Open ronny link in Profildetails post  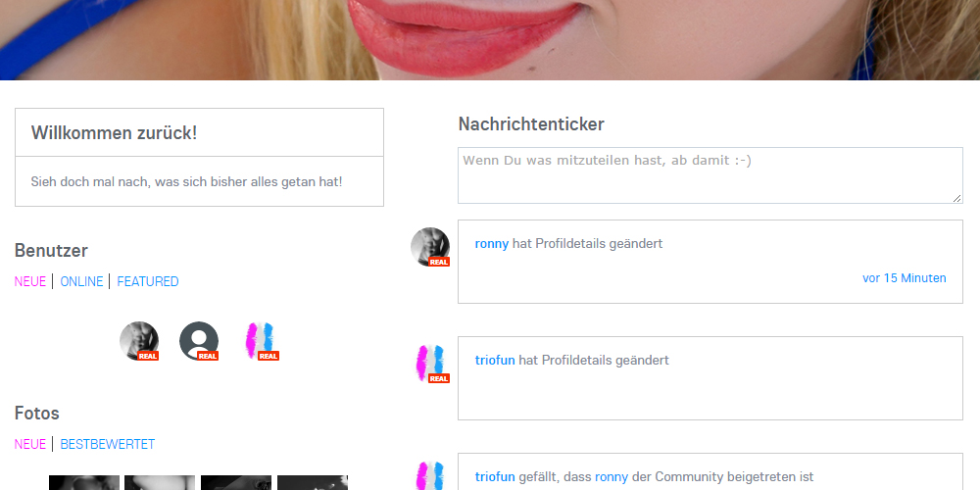(492, 244)
